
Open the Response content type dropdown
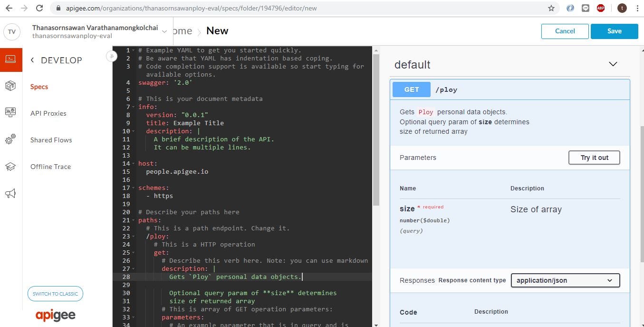[x=565, y=280]
